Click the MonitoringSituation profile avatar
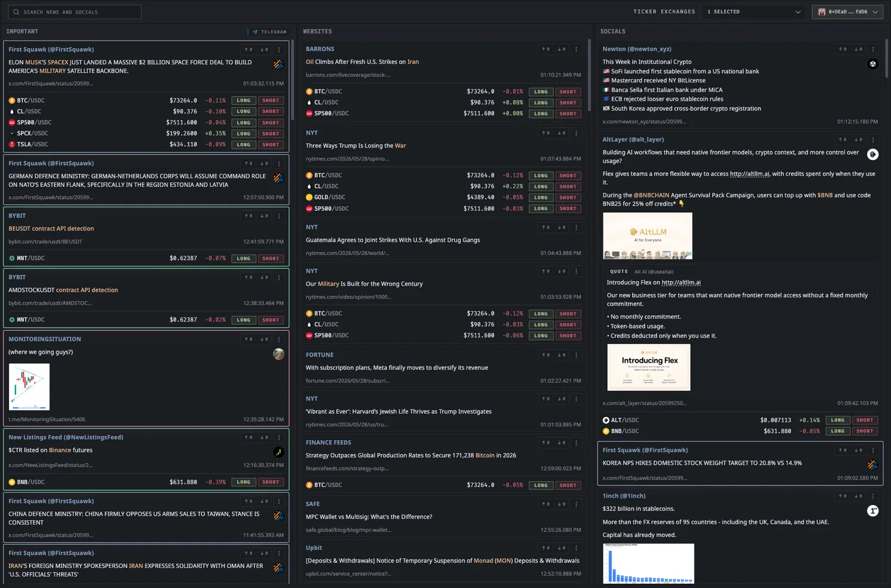This screenshot has width=891, height=588. coord(278,354)
